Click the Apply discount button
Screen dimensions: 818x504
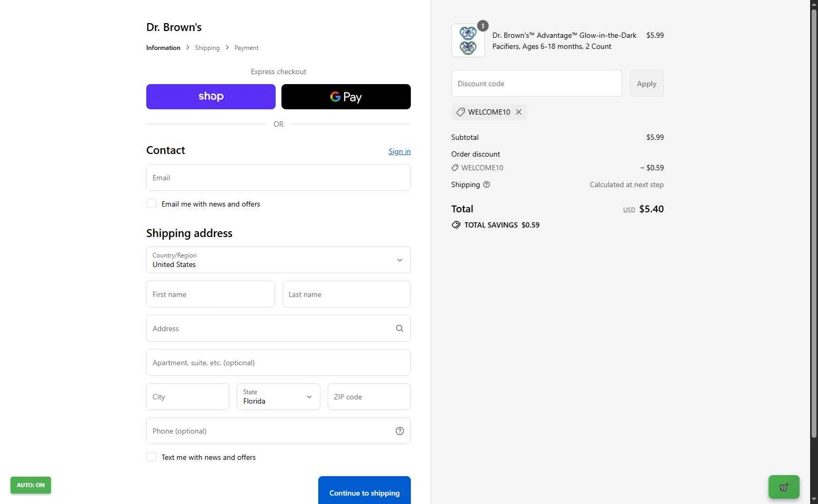[x=647, y=84]
